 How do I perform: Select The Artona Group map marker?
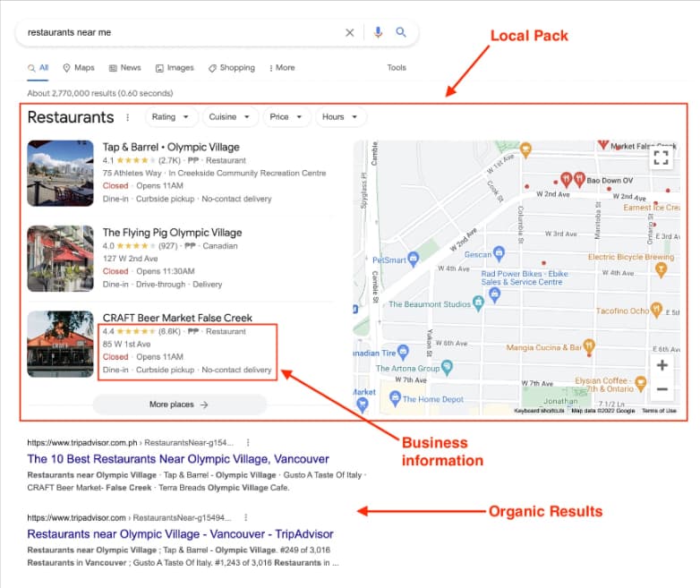coord(447,367)
